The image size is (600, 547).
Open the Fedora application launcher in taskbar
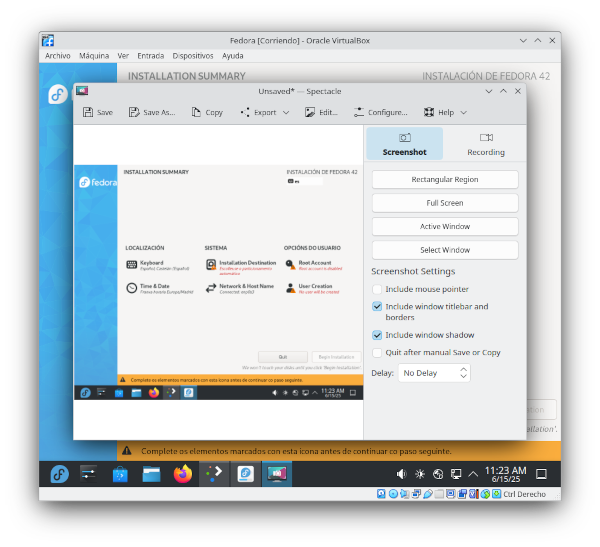(x=60, y=474)
